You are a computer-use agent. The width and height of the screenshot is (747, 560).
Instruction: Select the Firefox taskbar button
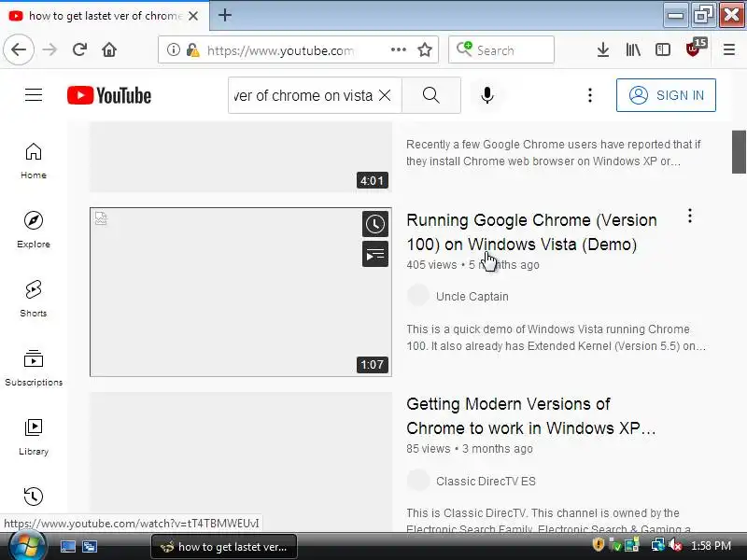pyautogui.click(x=224, y=547)
